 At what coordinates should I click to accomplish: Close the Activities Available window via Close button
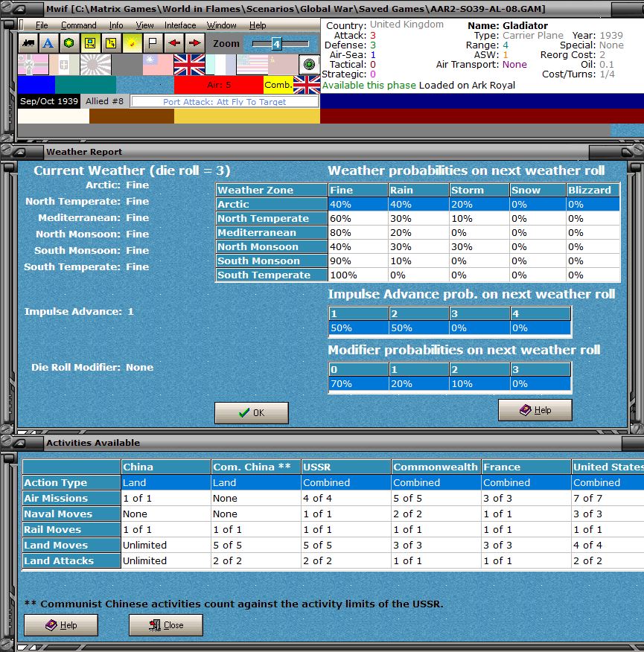pyautogui.click(x=165, y=625)
